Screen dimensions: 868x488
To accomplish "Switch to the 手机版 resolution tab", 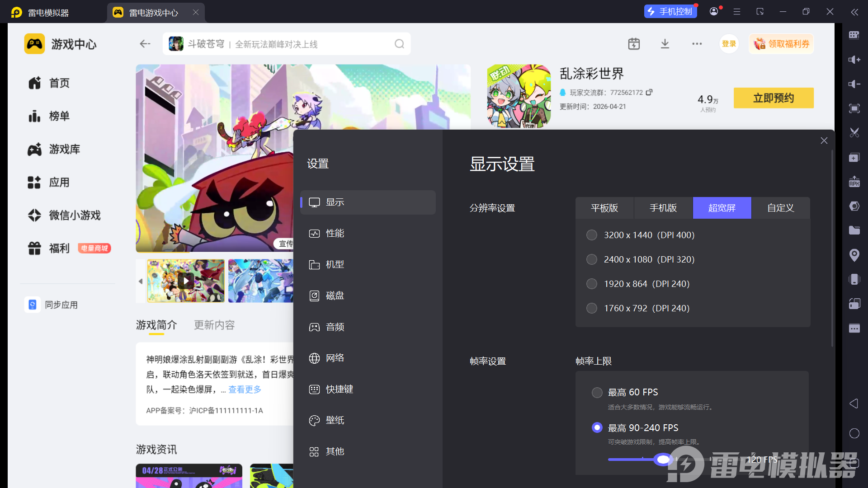I will [x=663, y=208].
